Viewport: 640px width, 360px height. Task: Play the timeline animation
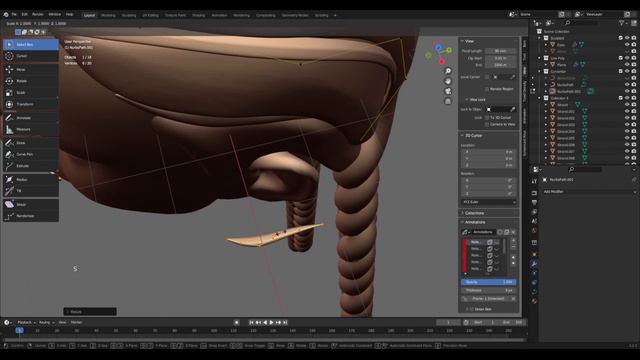tap(271, 322)
